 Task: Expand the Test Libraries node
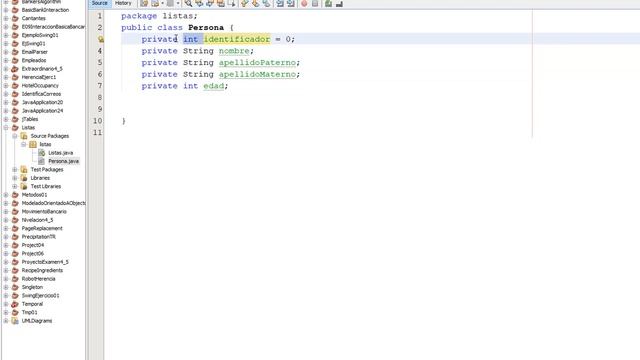(15, 186)
